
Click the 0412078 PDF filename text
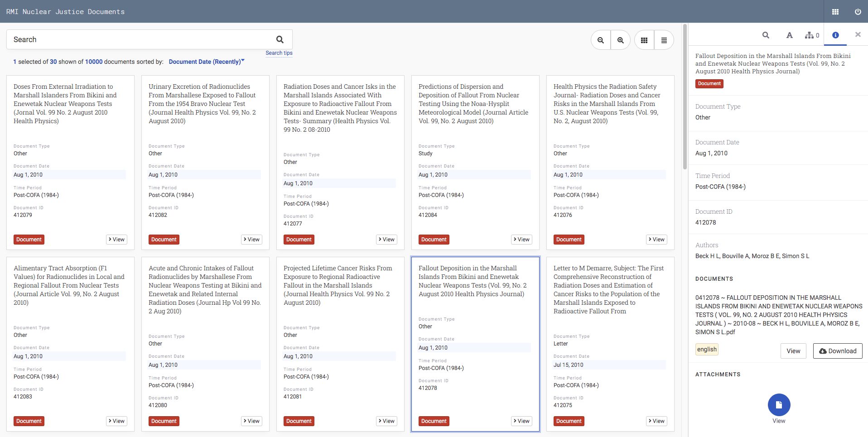(x=779, y=315)
